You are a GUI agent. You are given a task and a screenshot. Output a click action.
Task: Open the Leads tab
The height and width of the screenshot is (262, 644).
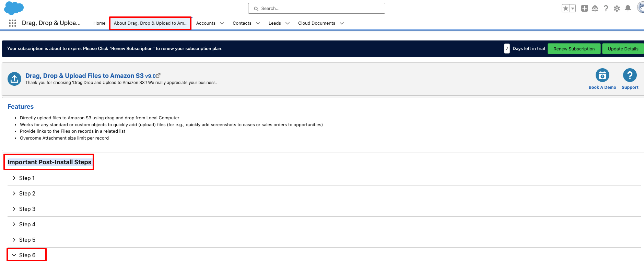[275, 23]
